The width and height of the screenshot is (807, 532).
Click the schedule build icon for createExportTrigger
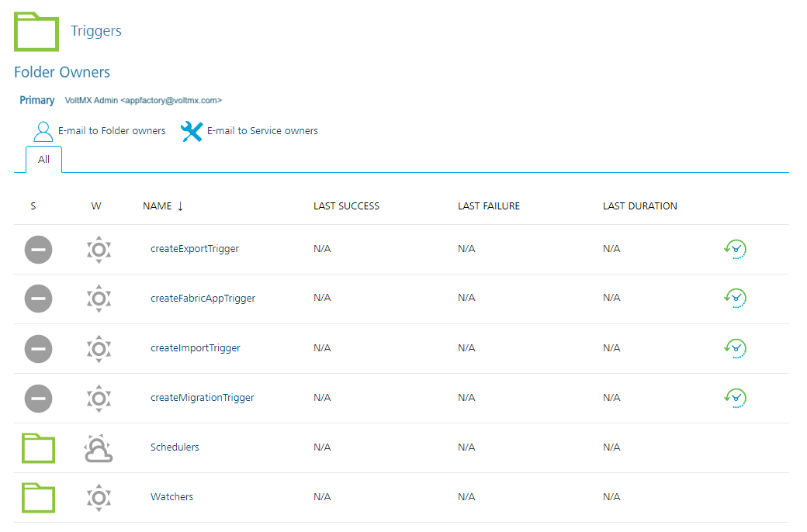coord(735,249)
